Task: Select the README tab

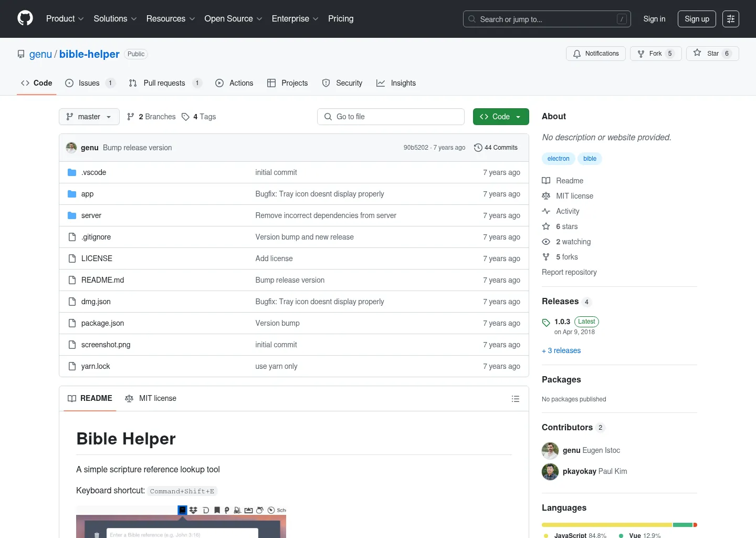Action: click(90, 398)
